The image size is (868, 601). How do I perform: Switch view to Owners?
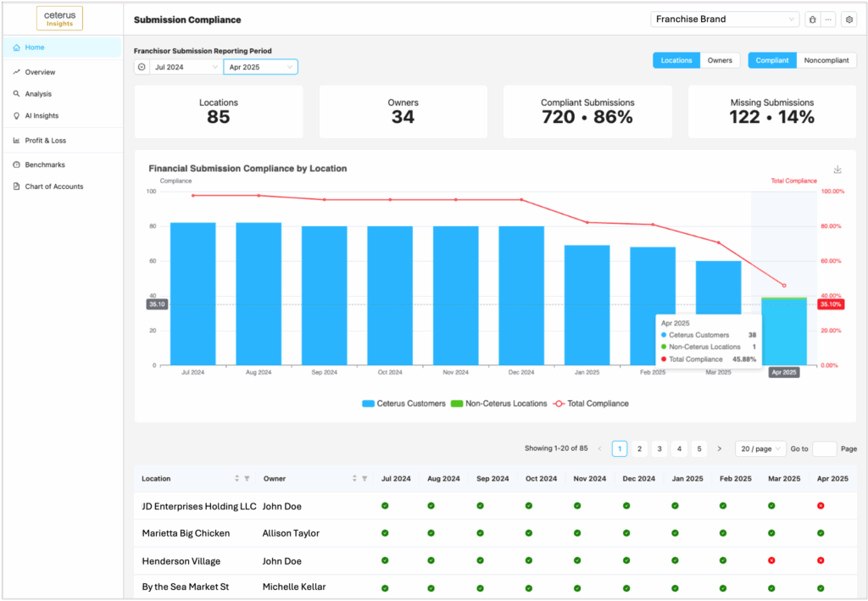720,60
